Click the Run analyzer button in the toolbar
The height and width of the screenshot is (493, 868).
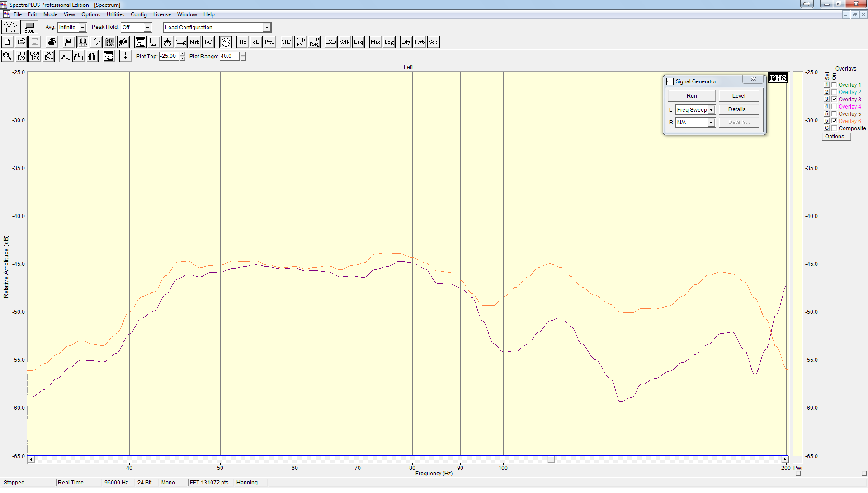click(x=10, y=27)
